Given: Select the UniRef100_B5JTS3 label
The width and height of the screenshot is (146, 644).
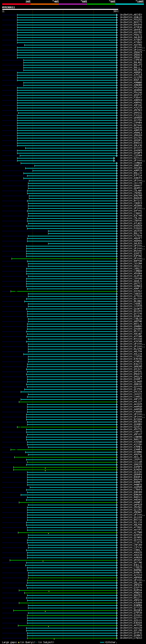Looking at the screenshot, I should [x=131, y=331].
